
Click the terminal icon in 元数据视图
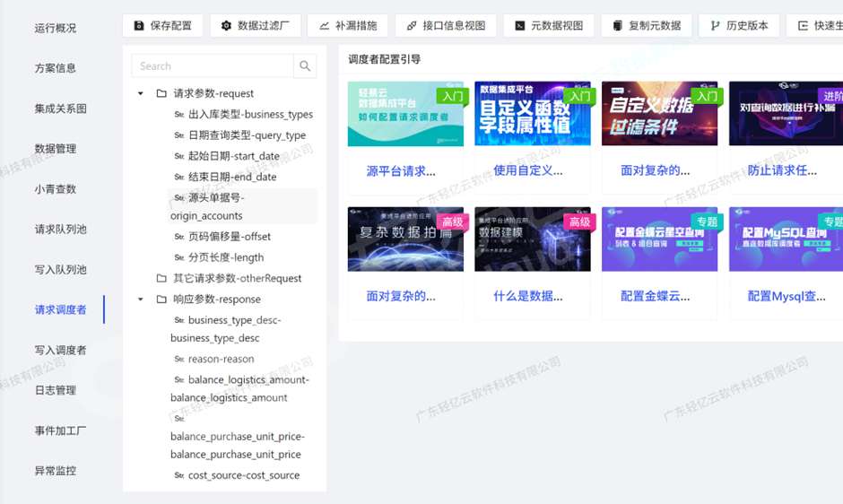click(519, 26)
